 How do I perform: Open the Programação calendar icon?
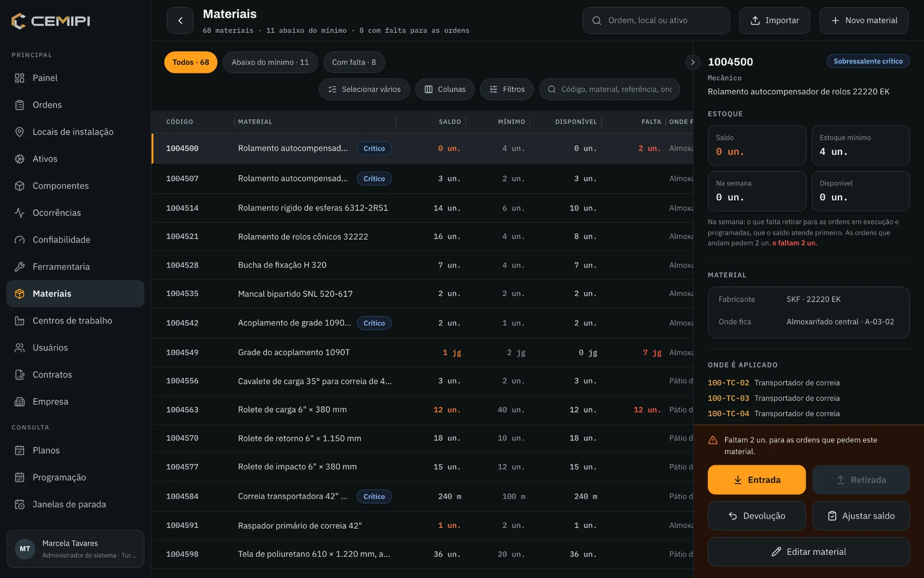(19, 477)
